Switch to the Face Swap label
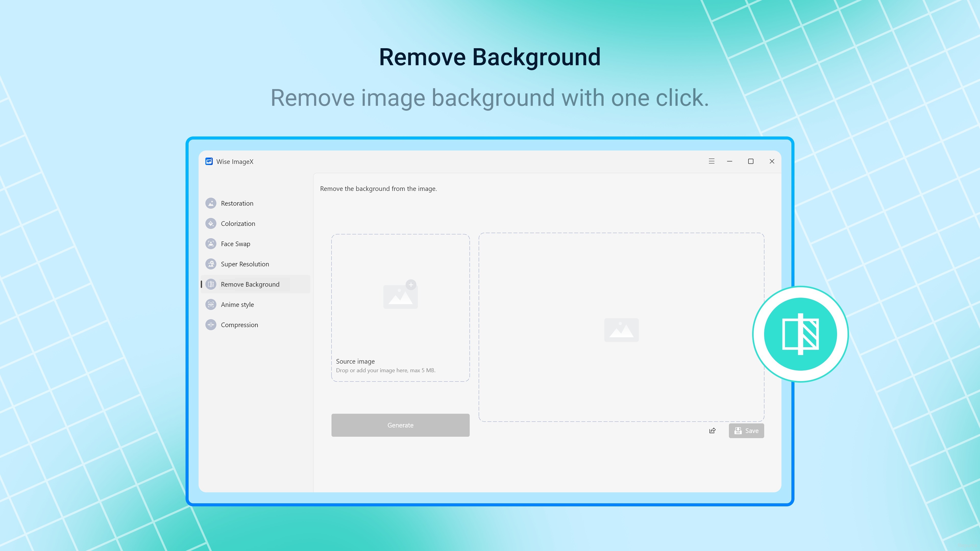This screenshot has width=980, height=551. click(236, 244)
